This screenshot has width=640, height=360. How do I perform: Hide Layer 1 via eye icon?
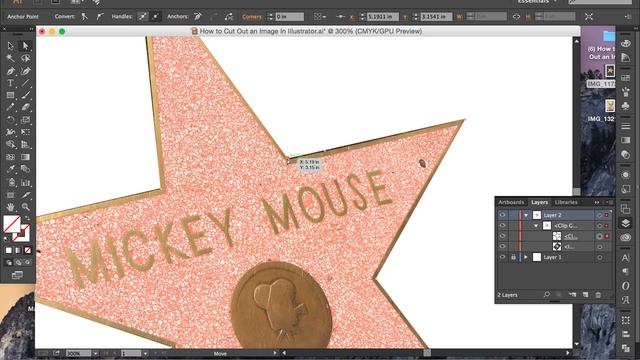click(502, 257)
